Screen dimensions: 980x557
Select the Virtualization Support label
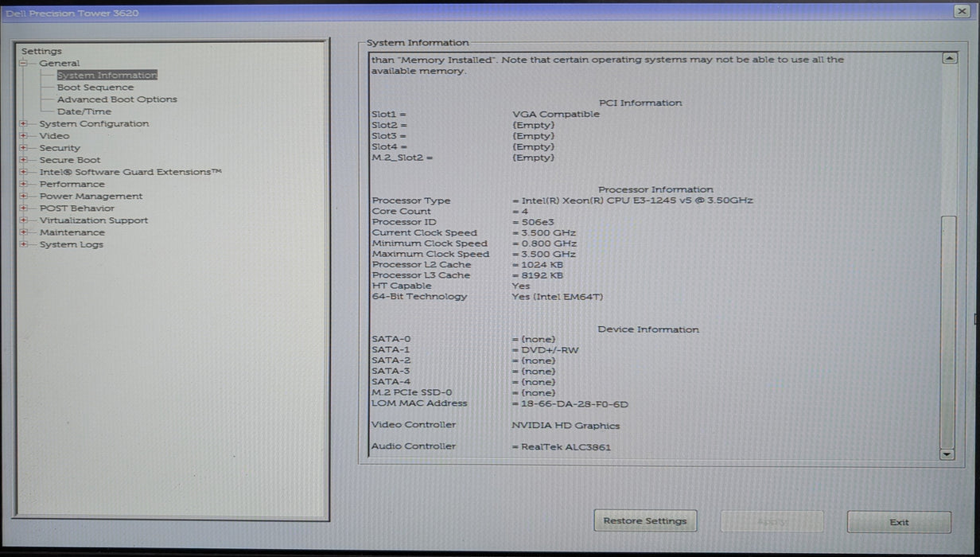[94, 220]
